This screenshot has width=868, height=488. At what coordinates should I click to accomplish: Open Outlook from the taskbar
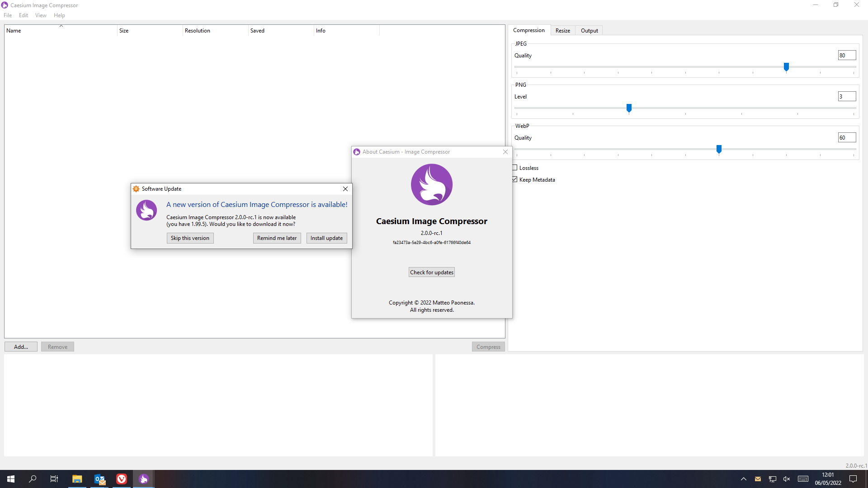click(99, 479)
